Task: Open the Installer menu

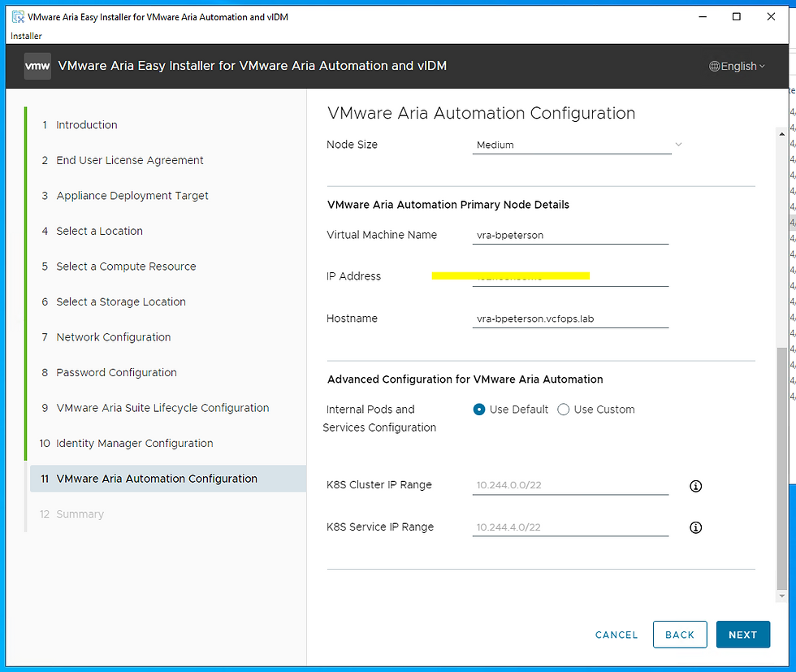Action: 26,36
